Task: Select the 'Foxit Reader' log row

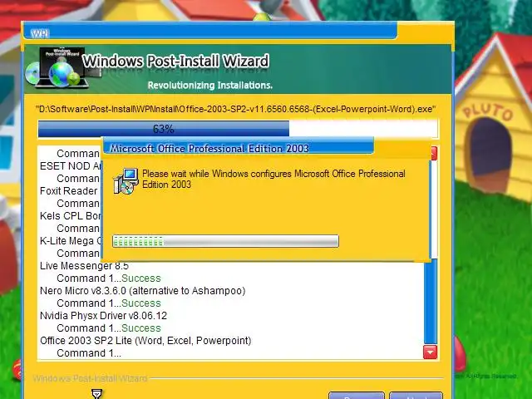Action: point(69,191)
